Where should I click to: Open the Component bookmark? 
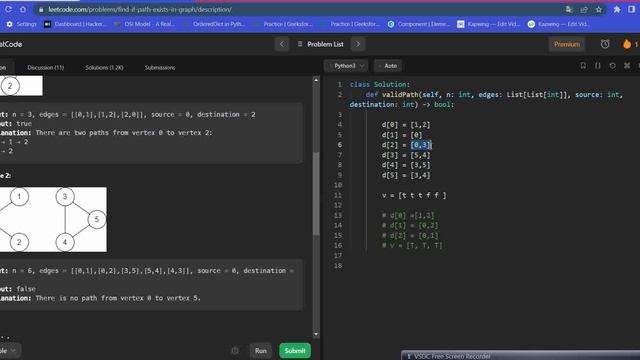(418, 24)
